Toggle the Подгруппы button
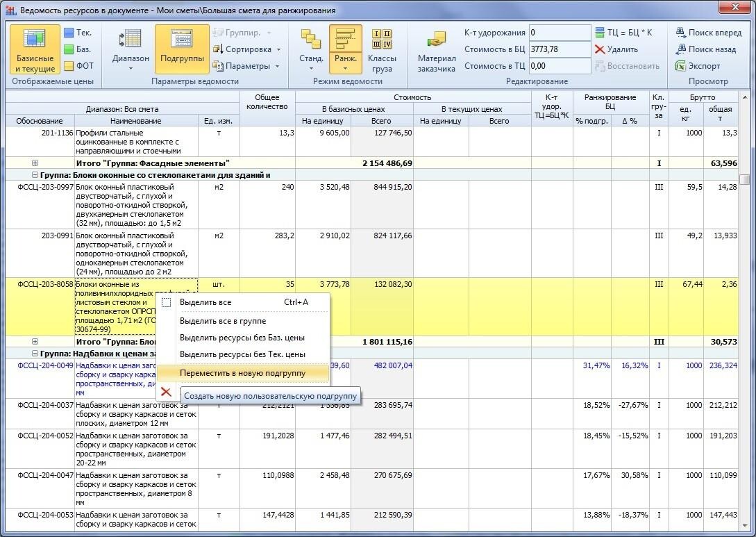The image size is (756, 537). [182, 50]
